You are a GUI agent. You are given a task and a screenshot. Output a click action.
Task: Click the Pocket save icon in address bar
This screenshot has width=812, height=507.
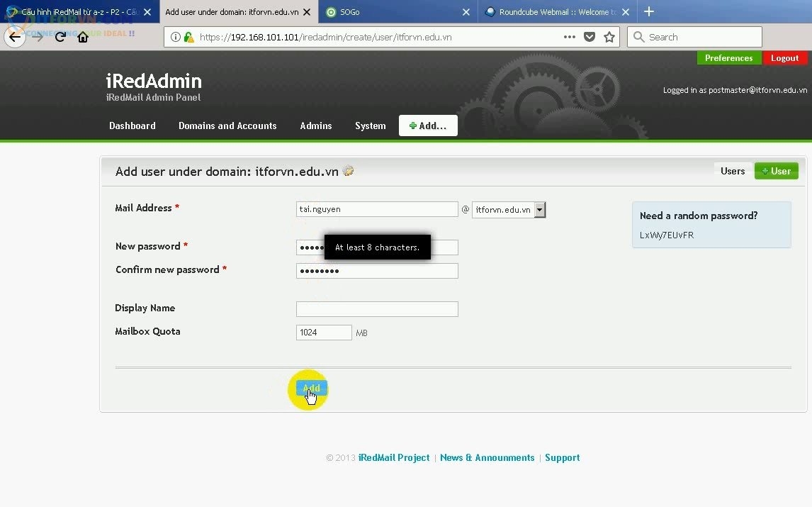click(x=590, y=37)
